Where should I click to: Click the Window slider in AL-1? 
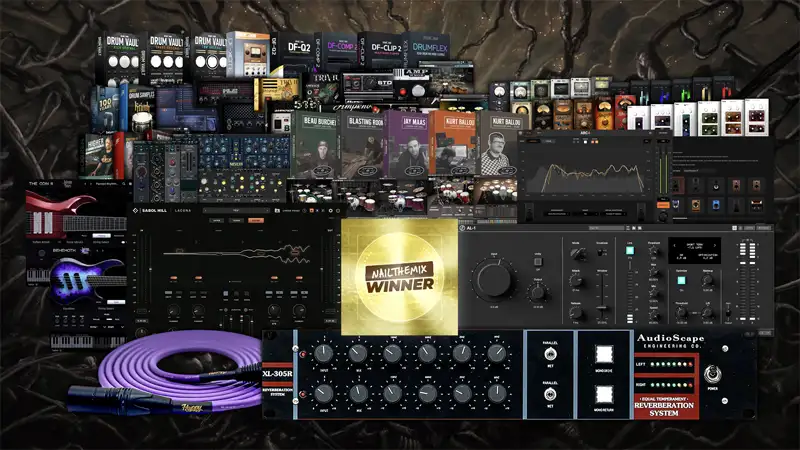(x=603, y=296)
